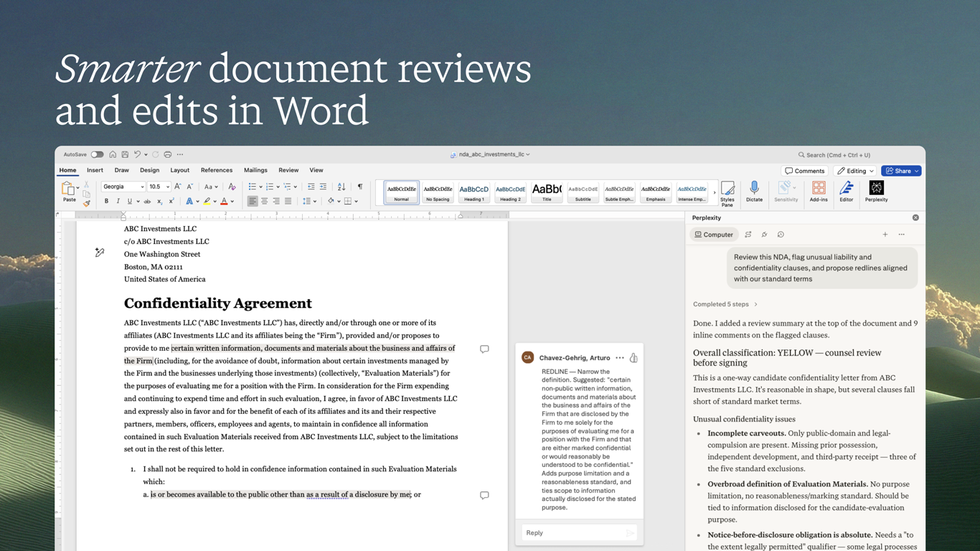
Task: Open the Add-ins gallery
Action: click(x=819, y=192)
